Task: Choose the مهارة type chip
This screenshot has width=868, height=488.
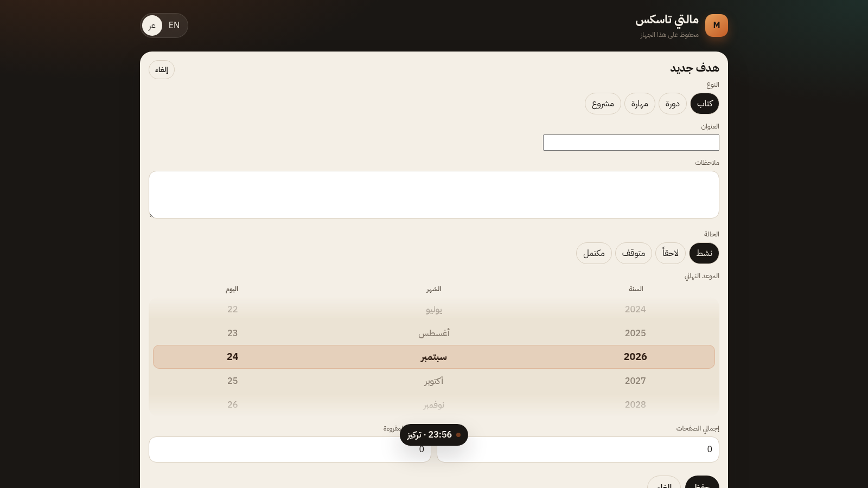Action: (640, 104)
